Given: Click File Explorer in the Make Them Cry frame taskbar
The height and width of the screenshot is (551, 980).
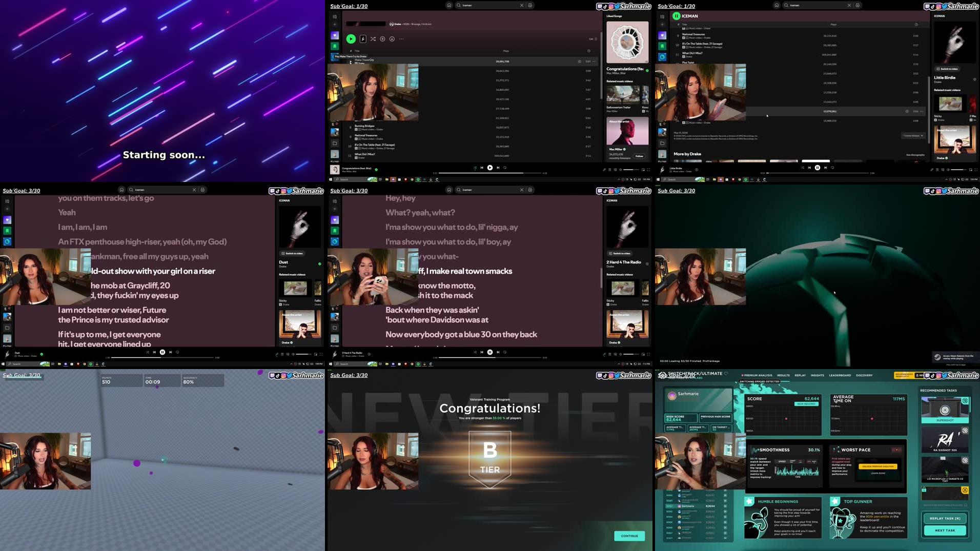Looking at the screenshot, I should (x=387, y=179).
